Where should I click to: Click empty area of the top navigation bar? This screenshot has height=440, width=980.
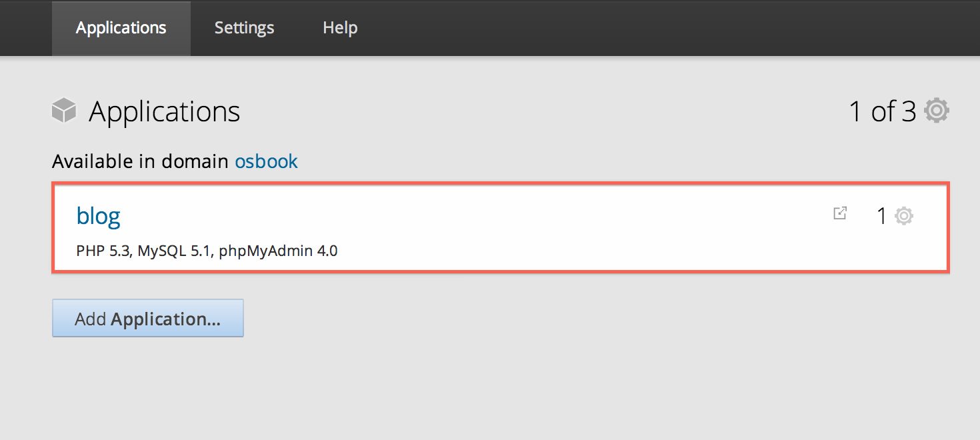tap(633, 28)
